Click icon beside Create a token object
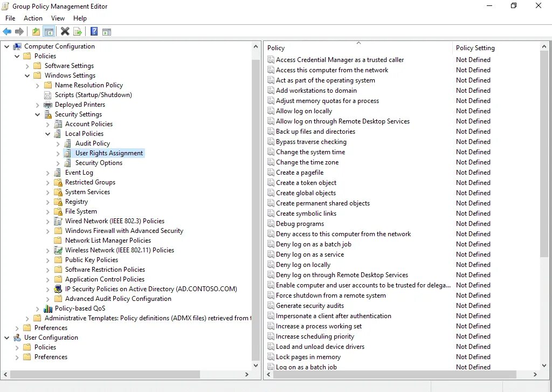This screenshot has height=392, width=552. pyautogui.click(x=271, y=183)
